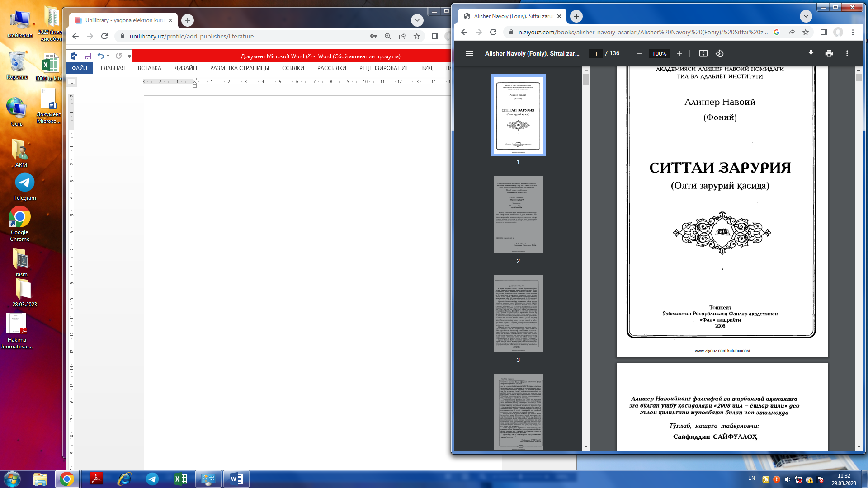Image resolution: width=868 pixels, height=488 pixels.
Task: Select the ARM folder on desktop
Action: pos(21,153)
